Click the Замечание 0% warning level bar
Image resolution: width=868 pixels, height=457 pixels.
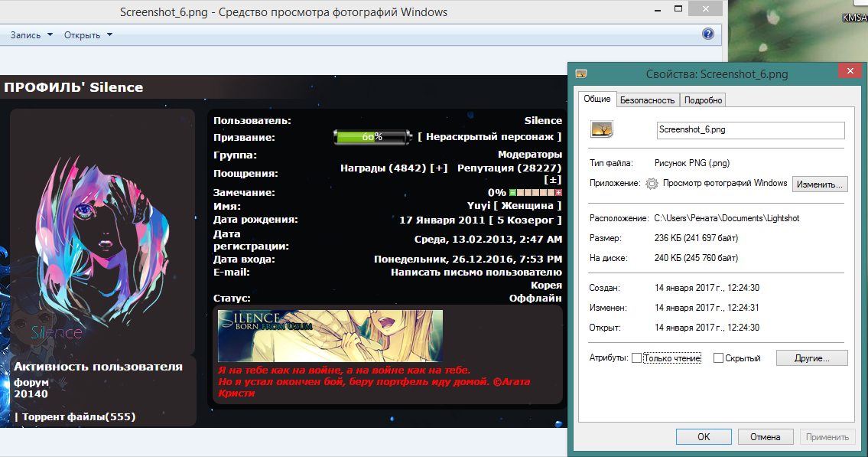535,193
